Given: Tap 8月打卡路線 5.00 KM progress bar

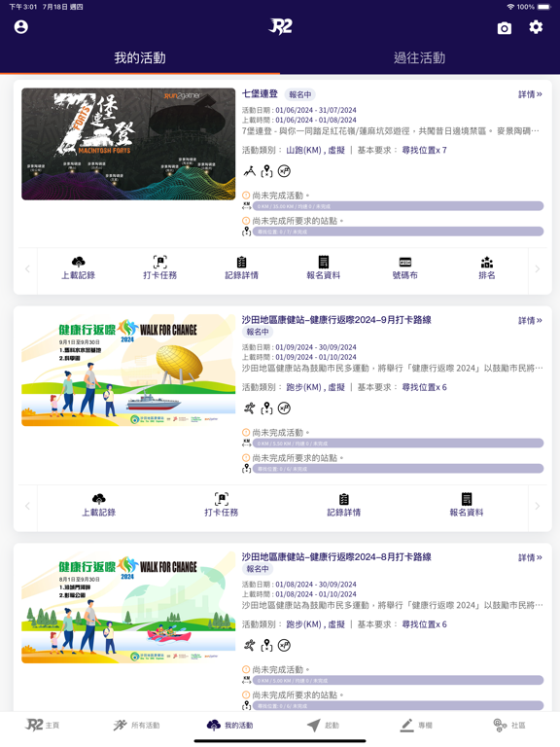Looking at the screenshot, I should pyautogui.click(x=398, y=681).
